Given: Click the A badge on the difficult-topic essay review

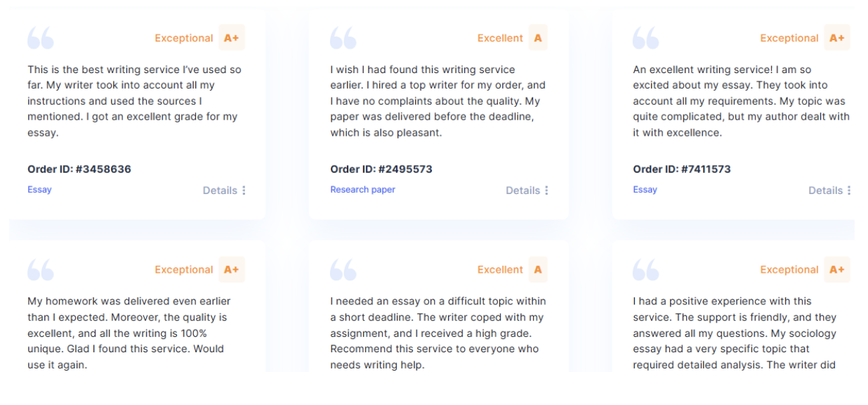Looking at the screenshot, I should coord(538,269).
